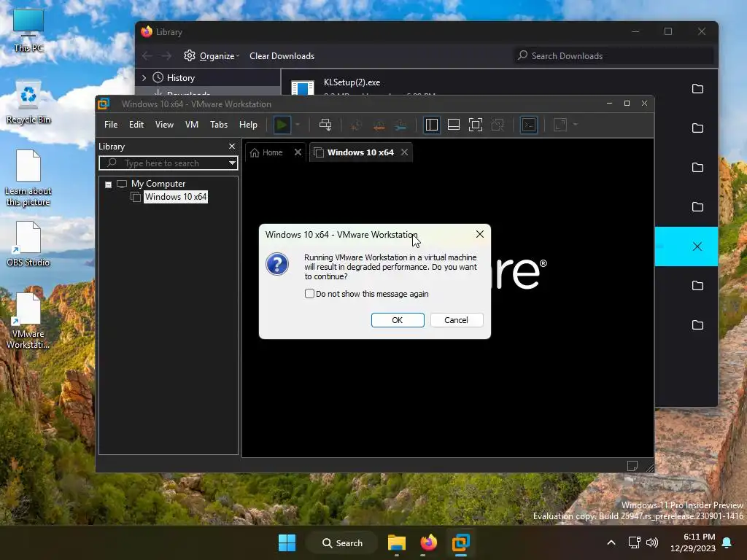
Task: Select Windows 10 x64 in Library tree
Action: pos(175,197)
